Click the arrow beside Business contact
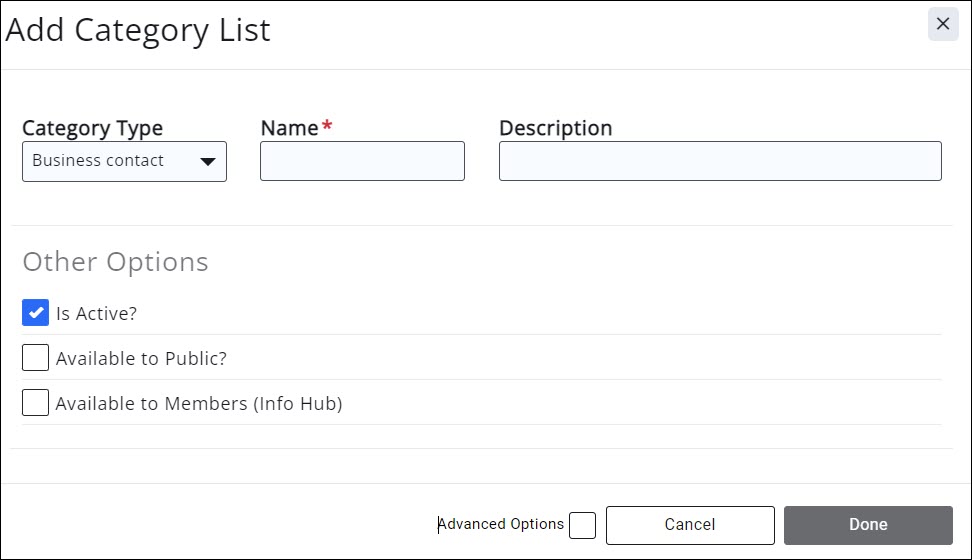Viewport: 972px width, 560px height. pyautogui.click(x=208, y=162)
